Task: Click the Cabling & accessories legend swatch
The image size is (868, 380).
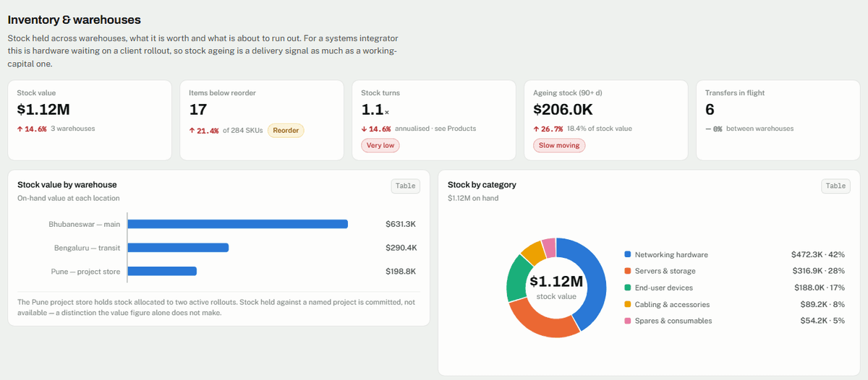Action: [628, 304]
